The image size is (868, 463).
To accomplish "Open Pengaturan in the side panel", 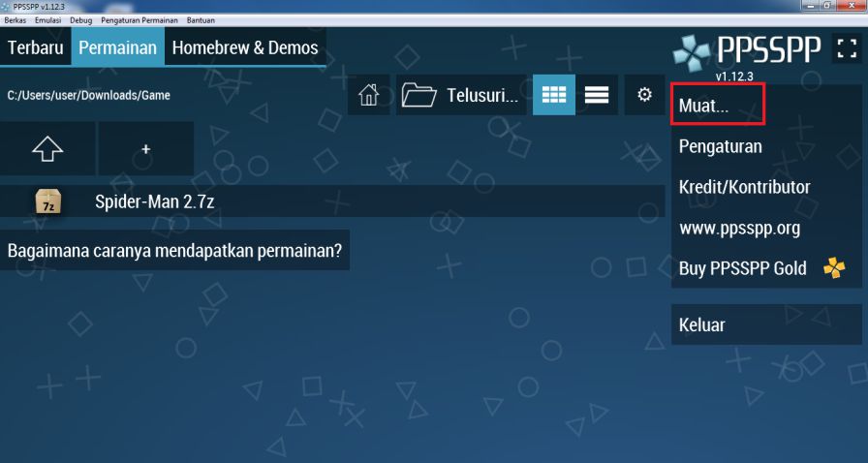I will 766,146.
